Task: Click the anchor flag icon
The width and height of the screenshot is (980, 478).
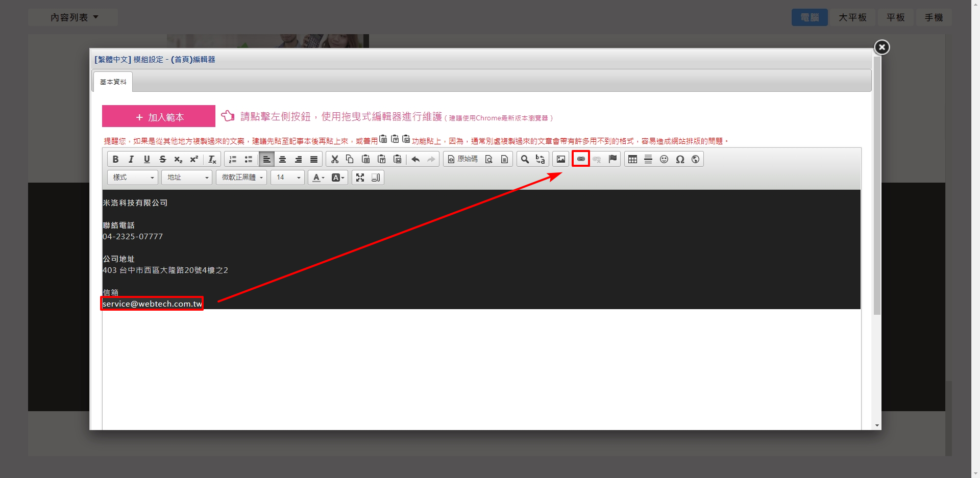Action: tap(612, 159)
